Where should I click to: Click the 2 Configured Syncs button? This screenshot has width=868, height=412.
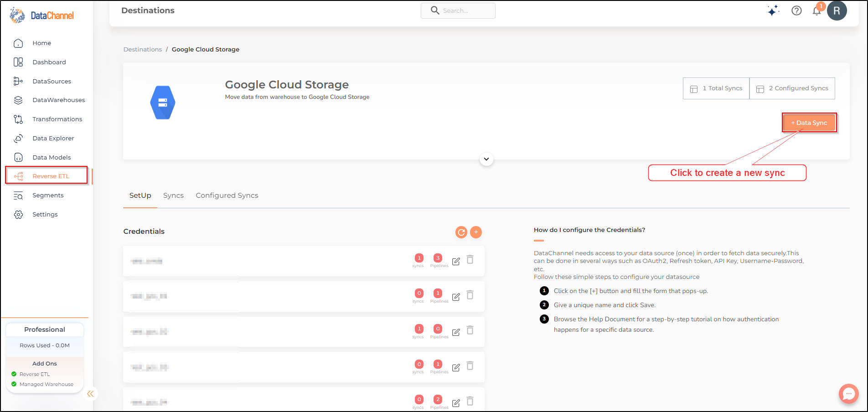click(792, 88)
